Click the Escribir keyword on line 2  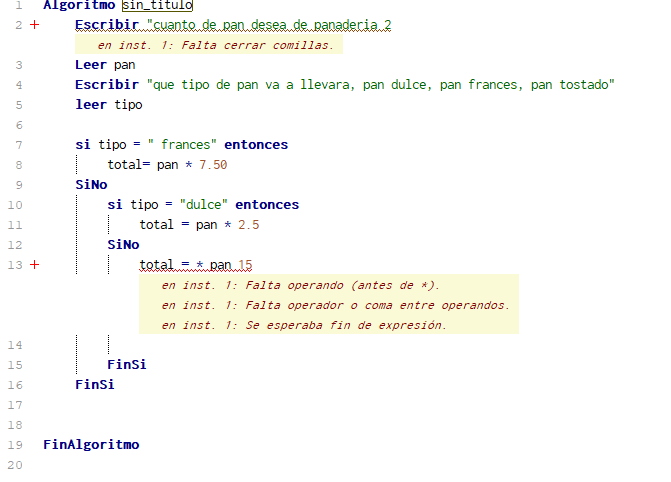point(107,25)
